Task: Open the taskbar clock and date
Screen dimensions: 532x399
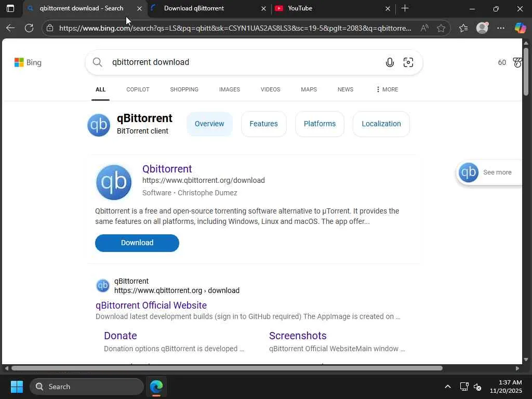Action: 506,387
